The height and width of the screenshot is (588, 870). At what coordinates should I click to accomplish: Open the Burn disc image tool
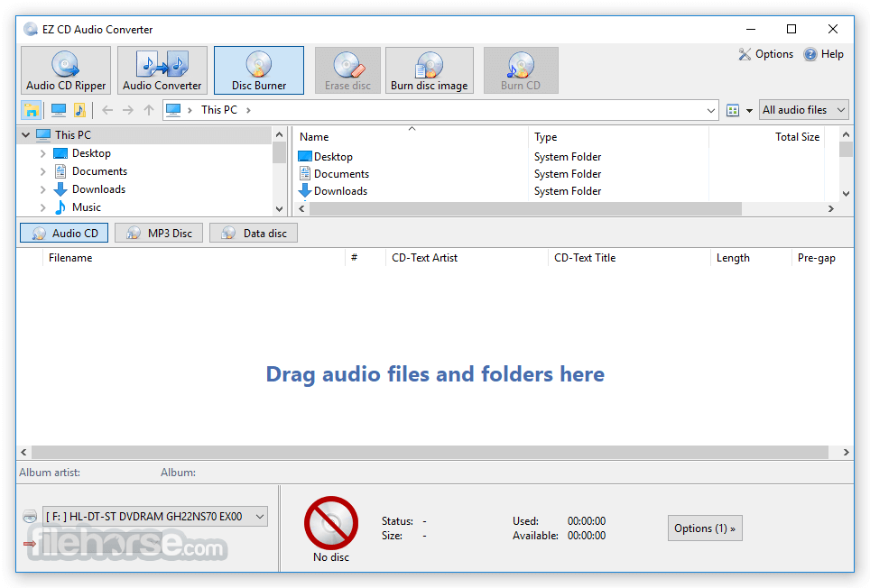point(430,70)
